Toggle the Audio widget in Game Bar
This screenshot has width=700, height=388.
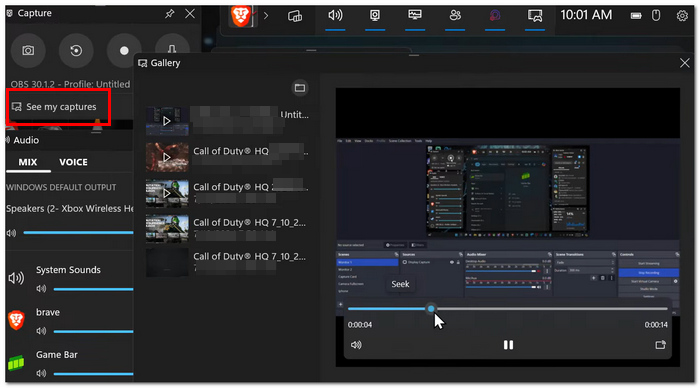click(x=335, y=16)
